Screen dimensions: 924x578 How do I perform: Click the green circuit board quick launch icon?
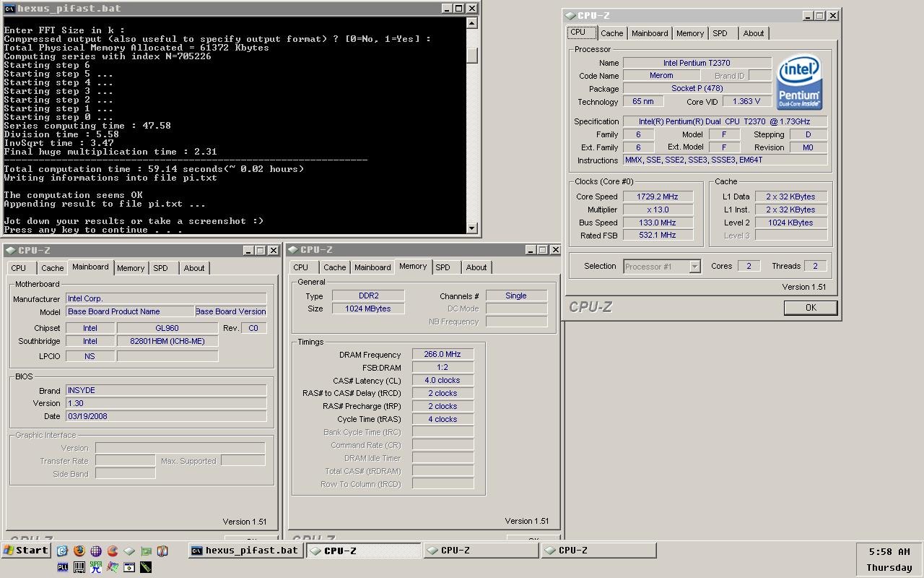(x=146, y=551)
